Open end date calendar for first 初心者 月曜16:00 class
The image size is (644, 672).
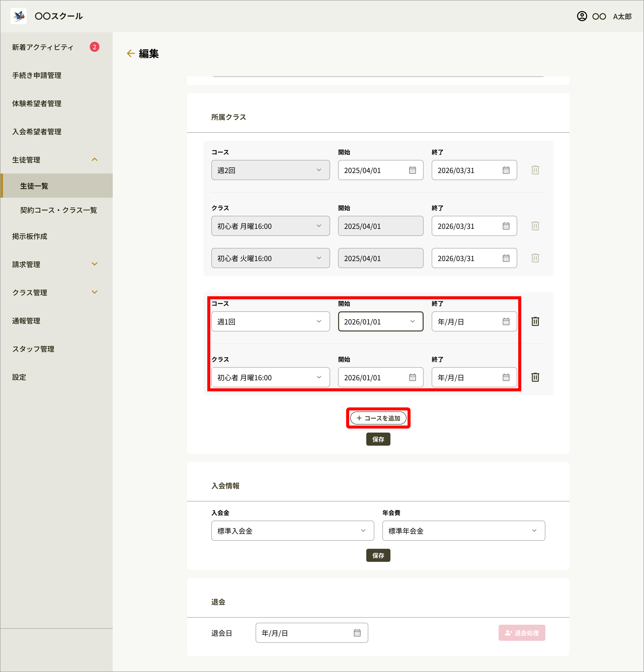tap(506, 226)
